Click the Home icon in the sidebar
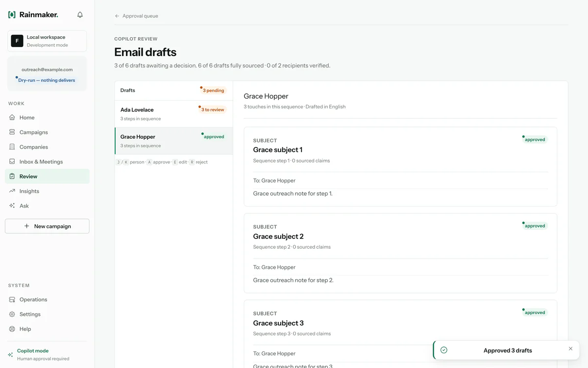Viewport: 588px width, 368px height. [x=12, y=117]
